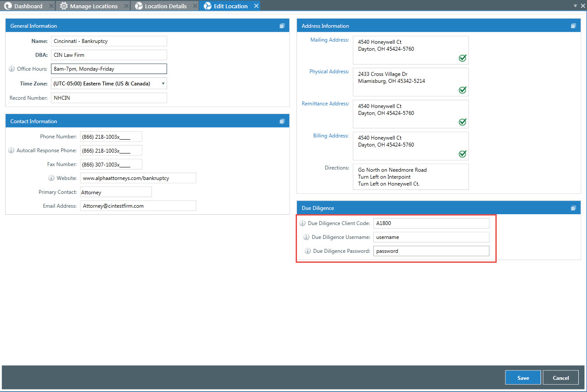
Task: Click the Website field info icon
Action: 51,178
